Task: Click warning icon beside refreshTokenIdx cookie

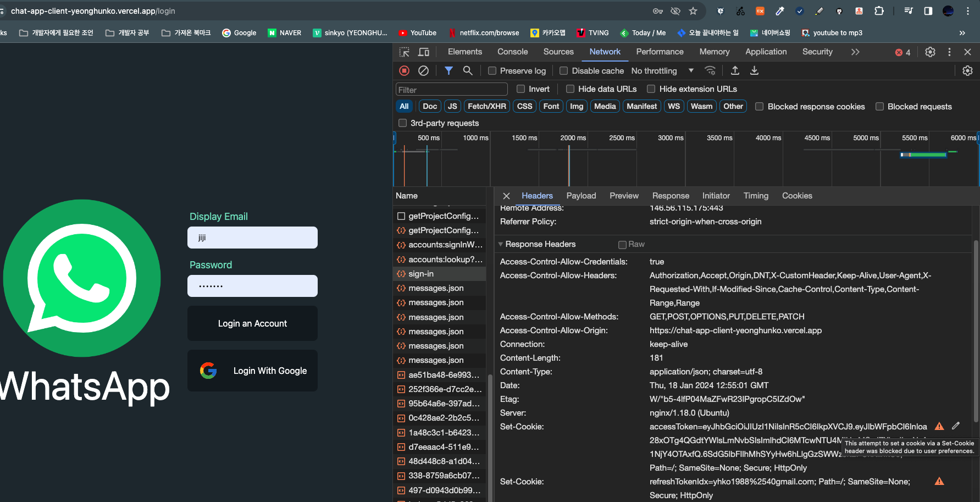Action: [939, 481]
